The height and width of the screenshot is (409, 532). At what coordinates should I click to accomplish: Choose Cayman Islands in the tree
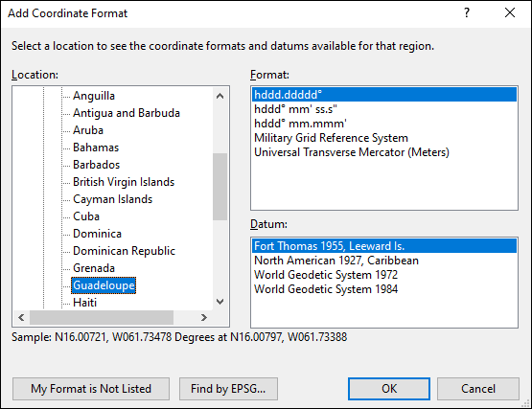tap(113, 199)
